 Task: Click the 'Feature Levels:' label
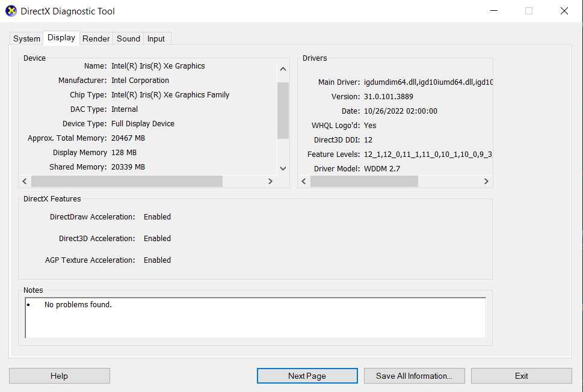[333, 154]
